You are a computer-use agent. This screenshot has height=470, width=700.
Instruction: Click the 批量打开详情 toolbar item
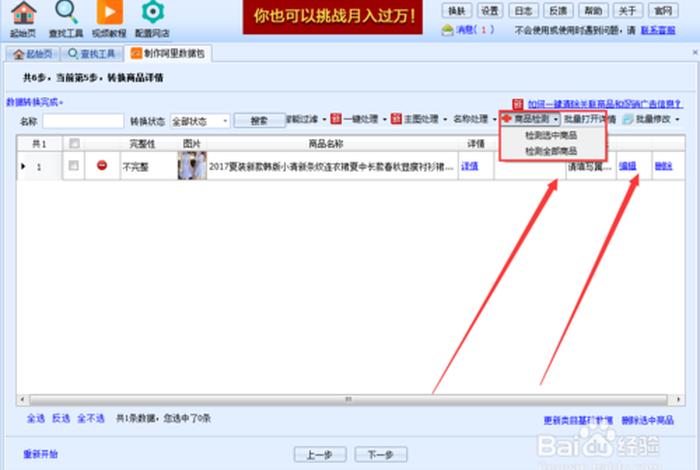590,119
